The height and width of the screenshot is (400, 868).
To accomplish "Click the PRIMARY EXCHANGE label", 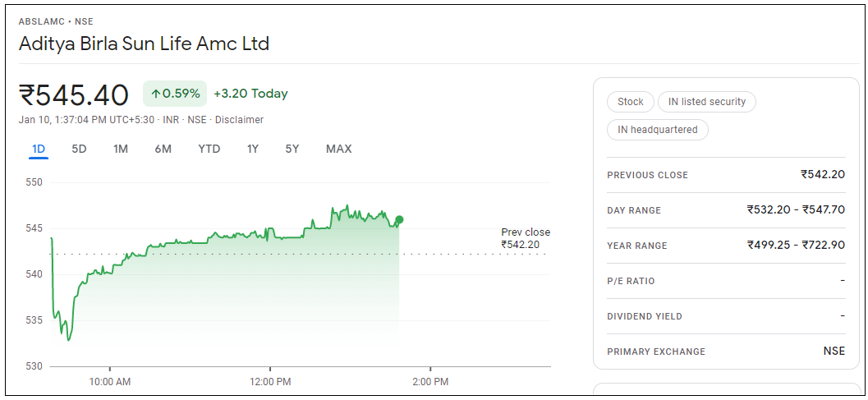I will tap(656, 352).
